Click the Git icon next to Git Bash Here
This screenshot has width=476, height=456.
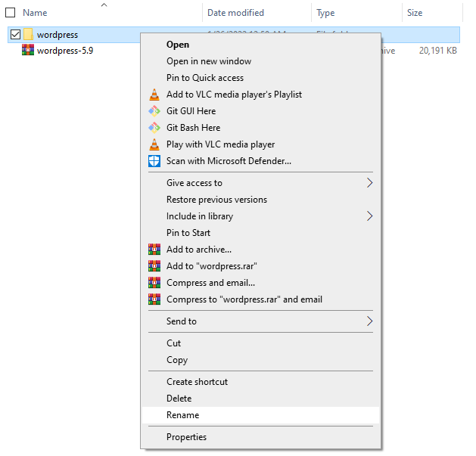(154, 128)
